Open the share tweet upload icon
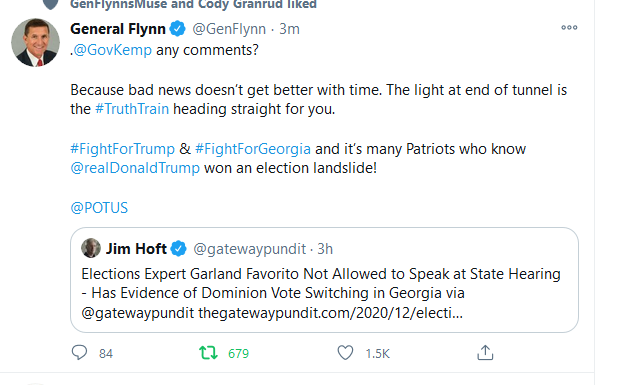Screen dimensions: 621x385 tap(485, 353)
